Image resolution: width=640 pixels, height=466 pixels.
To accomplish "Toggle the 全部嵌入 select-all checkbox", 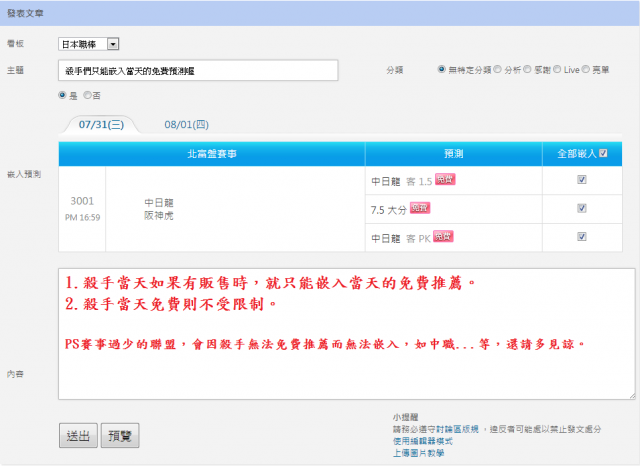I will pyautogui.click(x=602, y=153).
